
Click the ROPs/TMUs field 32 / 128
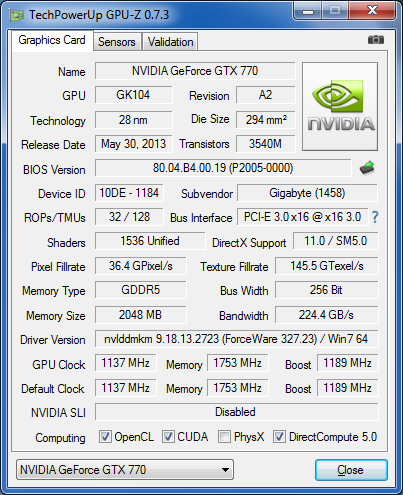pos(129,217)
